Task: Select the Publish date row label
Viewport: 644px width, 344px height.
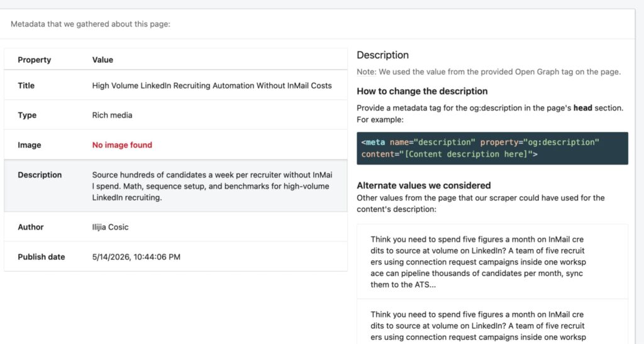Action: 41,257
